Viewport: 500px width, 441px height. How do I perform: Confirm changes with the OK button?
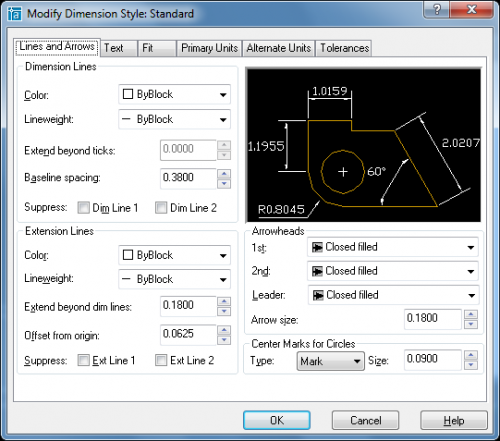(x=277, y=420)
